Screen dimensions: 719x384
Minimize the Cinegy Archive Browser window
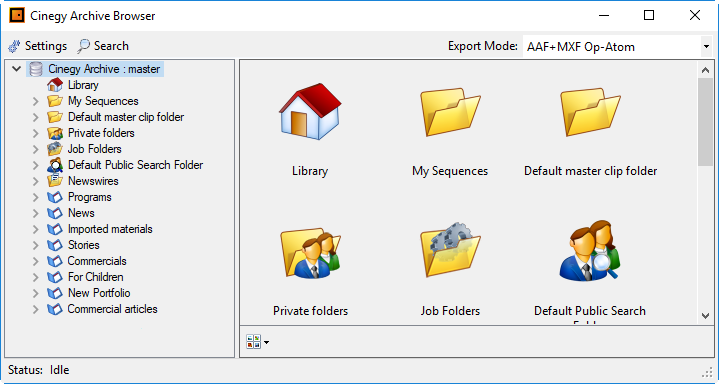tap(604, 16)
